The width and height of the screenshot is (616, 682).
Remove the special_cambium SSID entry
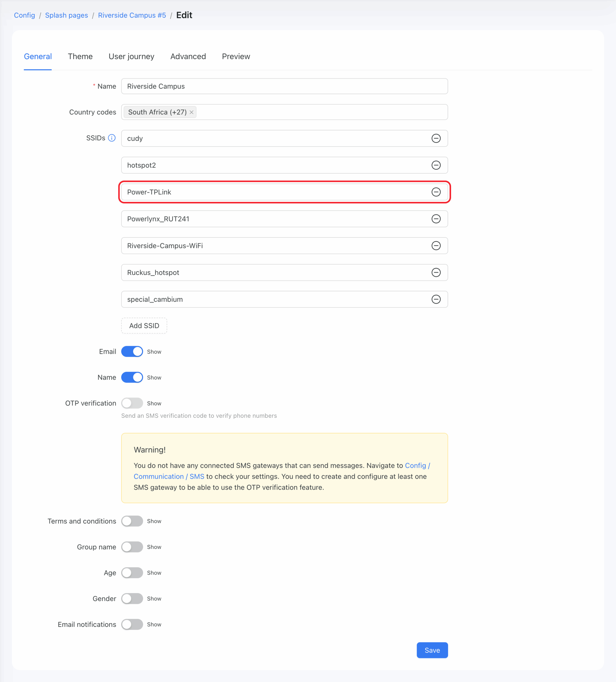tap(436, 299)
